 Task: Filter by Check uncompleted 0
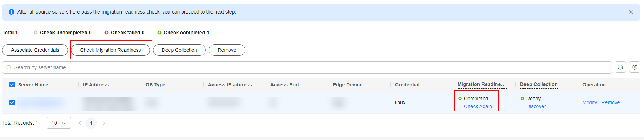pos(62,32)
